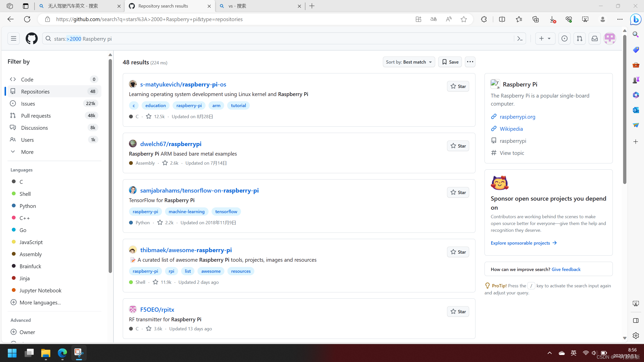Save this search with Save button
The height and width of the screenshot is (362, 644).
[450, 62]
